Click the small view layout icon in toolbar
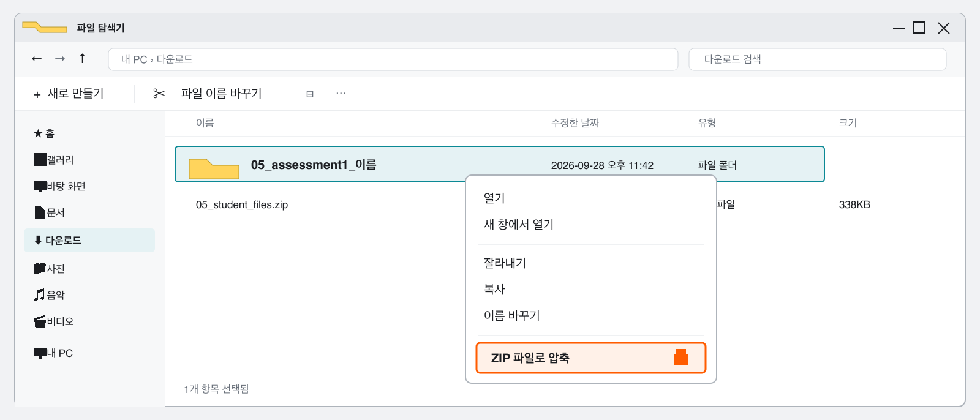Viewport: 980px width, 420px height. [x=310, y=94]
